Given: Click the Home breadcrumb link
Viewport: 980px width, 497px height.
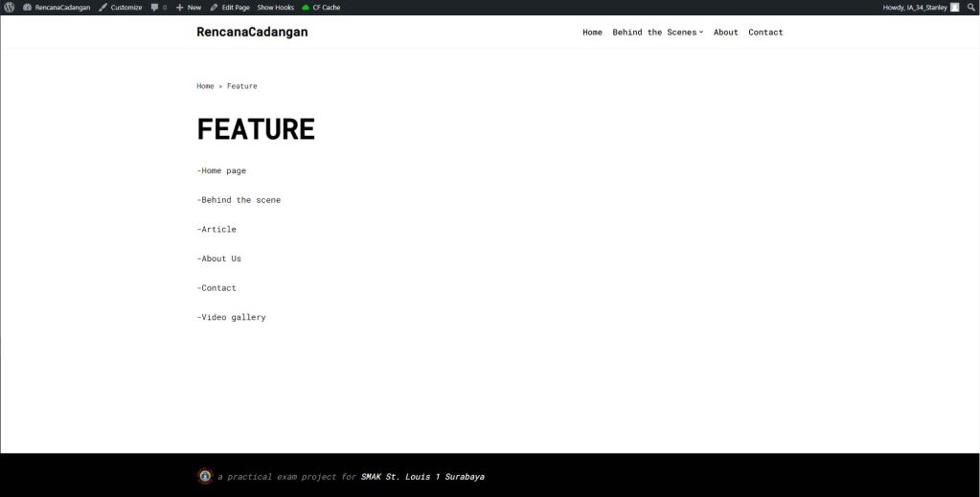Looking at the screenshot, I should 205,86.
